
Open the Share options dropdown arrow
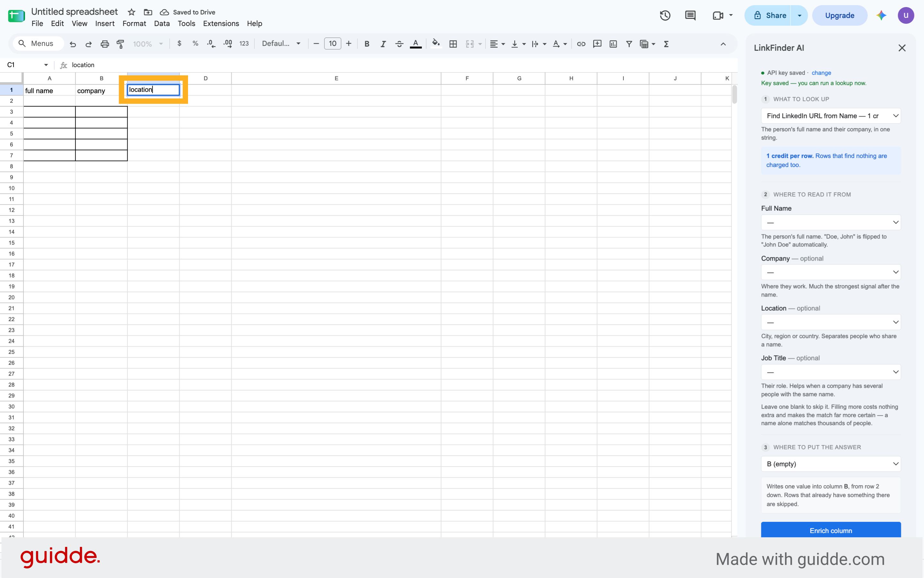pos(800,15)
